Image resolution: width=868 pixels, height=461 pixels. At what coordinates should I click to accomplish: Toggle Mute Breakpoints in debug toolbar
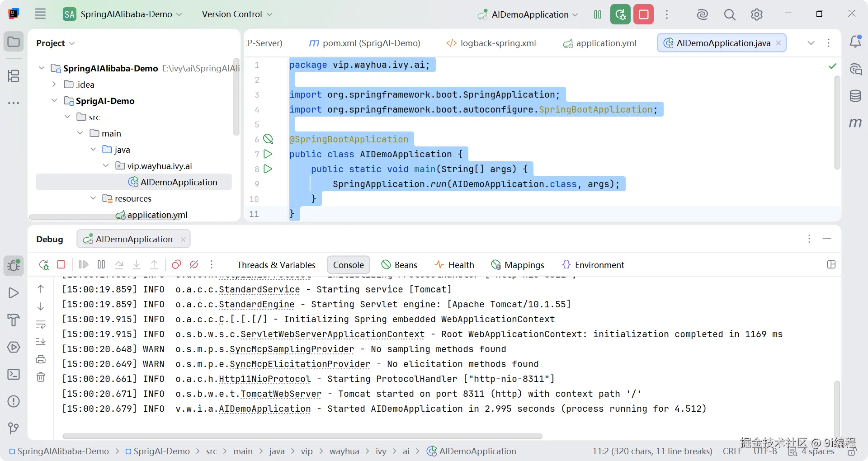(x=194, y=264)
